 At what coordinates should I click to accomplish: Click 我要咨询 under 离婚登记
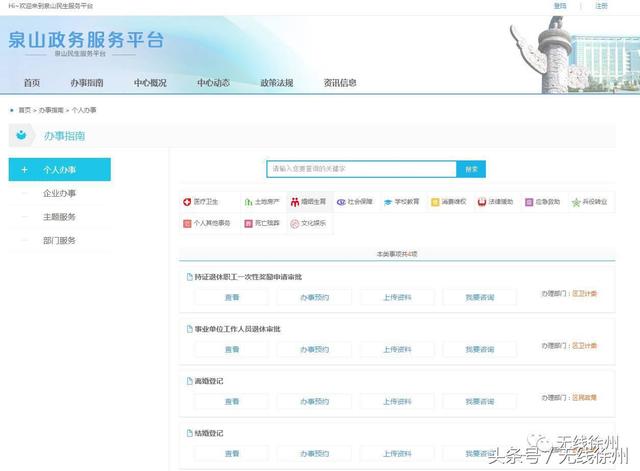(x=480, y=402)
